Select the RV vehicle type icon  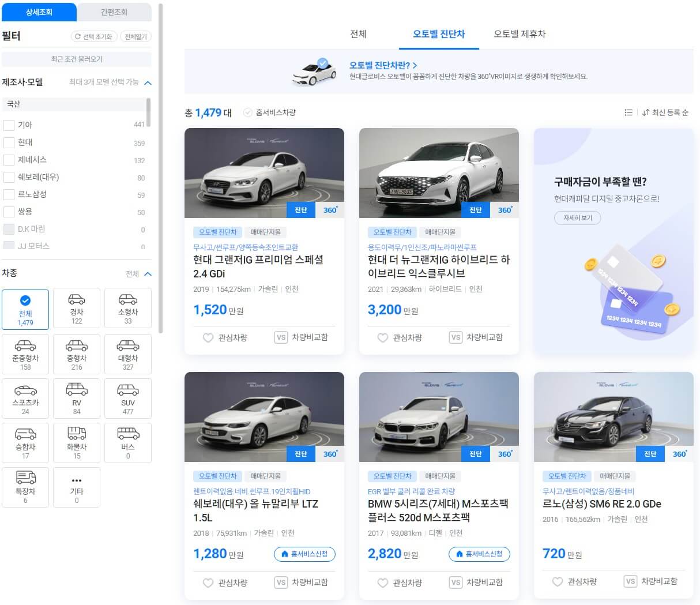(77, 399)
